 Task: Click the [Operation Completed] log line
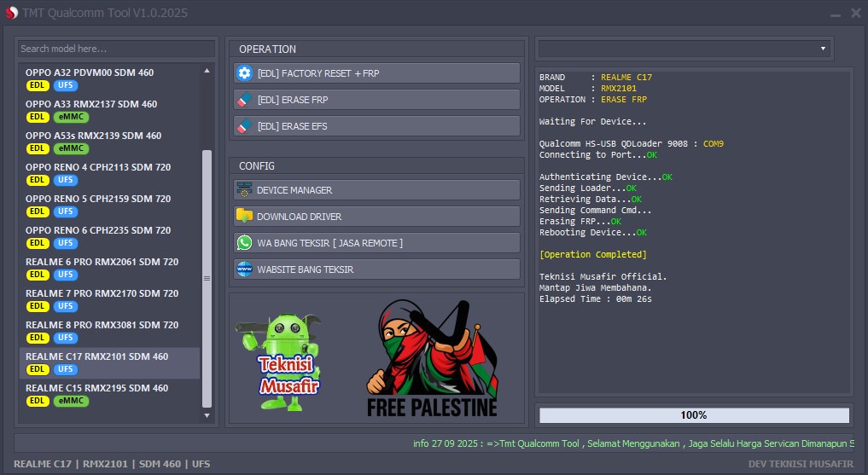(x=593, y=254)
